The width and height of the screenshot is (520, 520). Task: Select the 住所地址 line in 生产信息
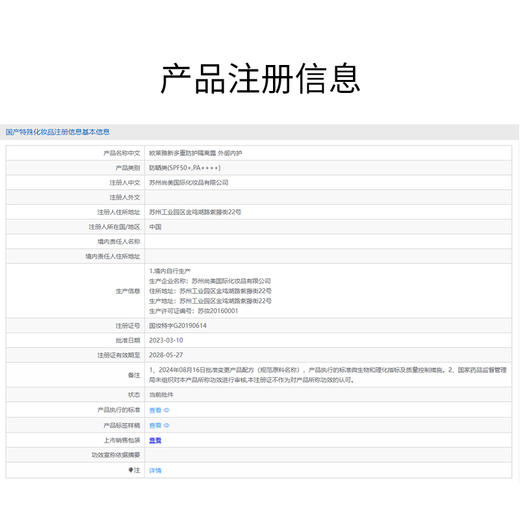coord(210,291)
